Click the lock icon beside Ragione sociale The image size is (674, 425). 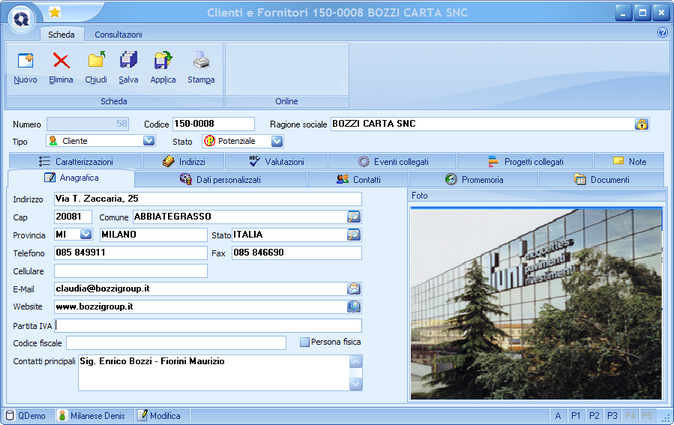coord(641,124)
